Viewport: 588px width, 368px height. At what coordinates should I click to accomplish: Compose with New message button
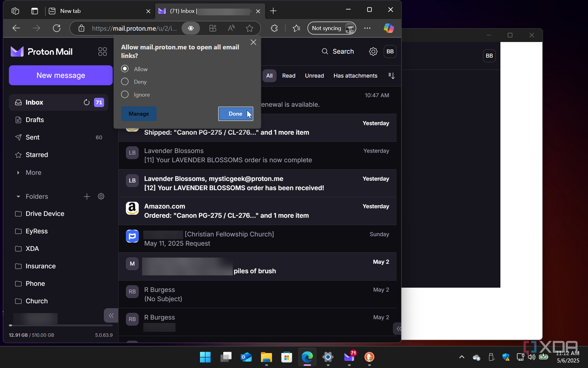tap(61, 75)
